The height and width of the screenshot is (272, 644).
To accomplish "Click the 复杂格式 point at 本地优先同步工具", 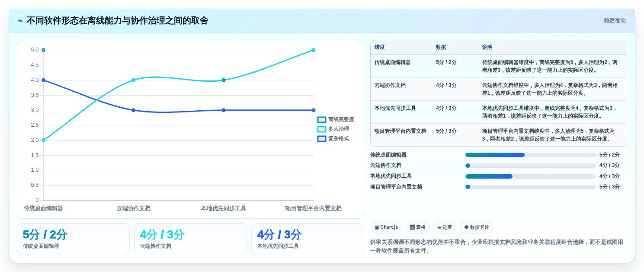I will point(224,110).
